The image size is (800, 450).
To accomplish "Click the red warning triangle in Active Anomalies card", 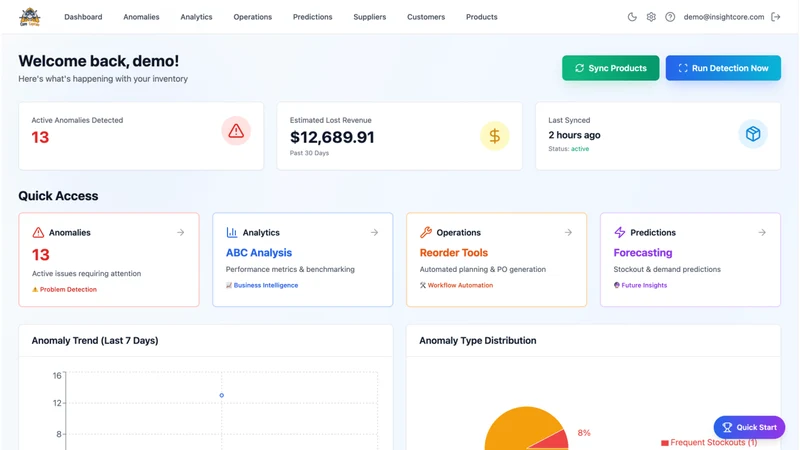I will click(236, 131).
